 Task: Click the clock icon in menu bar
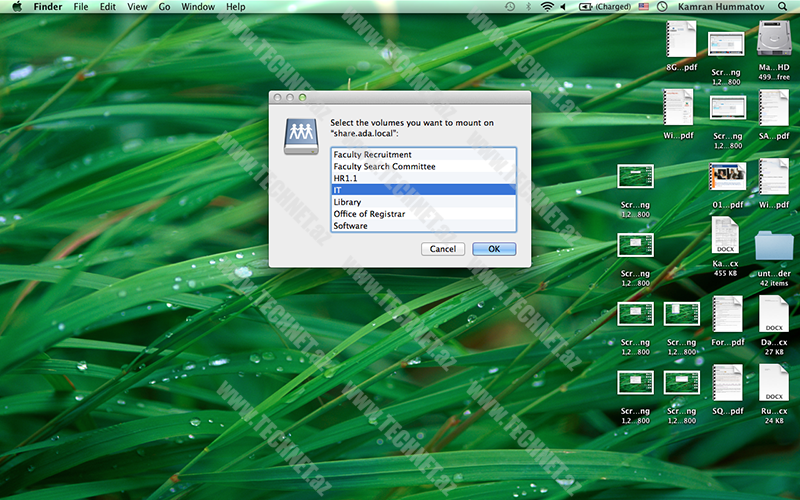(x=662, y=7)
